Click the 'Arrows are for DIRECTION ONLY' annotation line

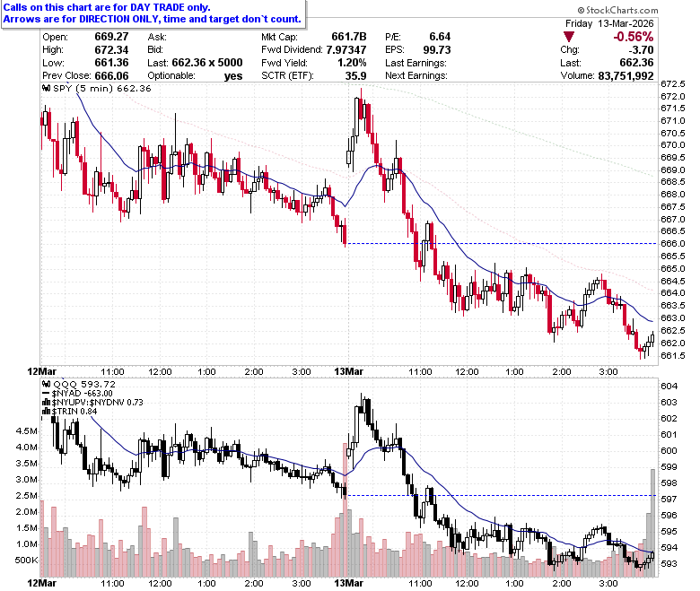pos(152,19)
